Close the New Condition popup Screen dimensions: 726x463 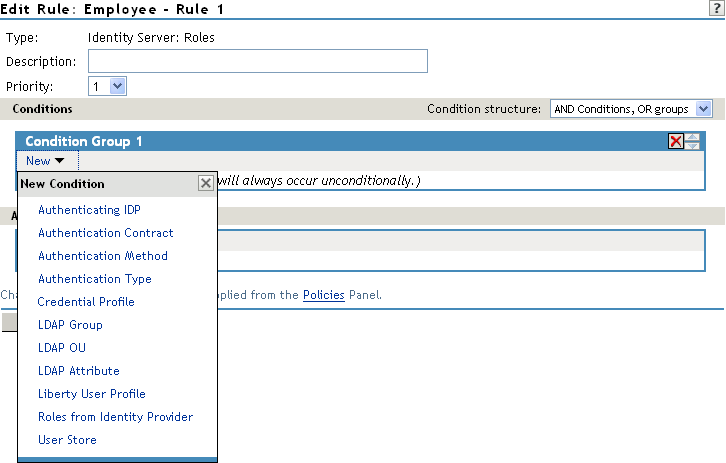pyautogui.click(x=206, y=183)
